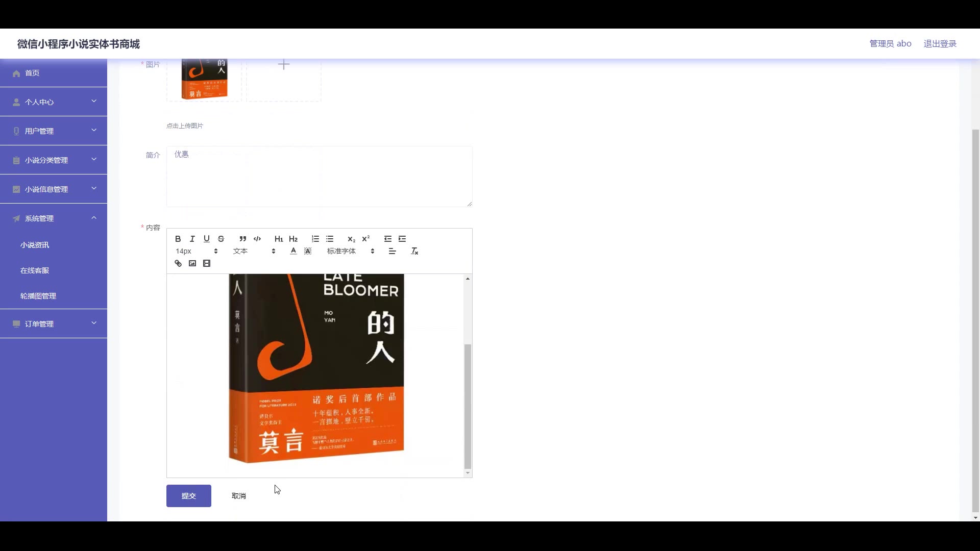This screenshot has height=551, width=980.
Task: Open the text background color picker
Action: coord(308,251)
